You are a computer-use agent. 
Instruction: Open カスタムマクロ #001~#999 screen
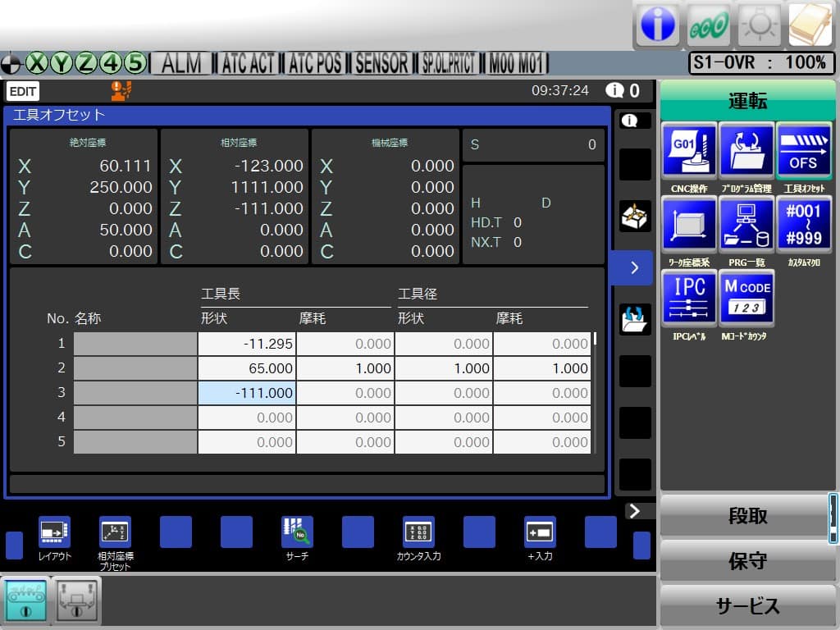(x=806, y=224)
